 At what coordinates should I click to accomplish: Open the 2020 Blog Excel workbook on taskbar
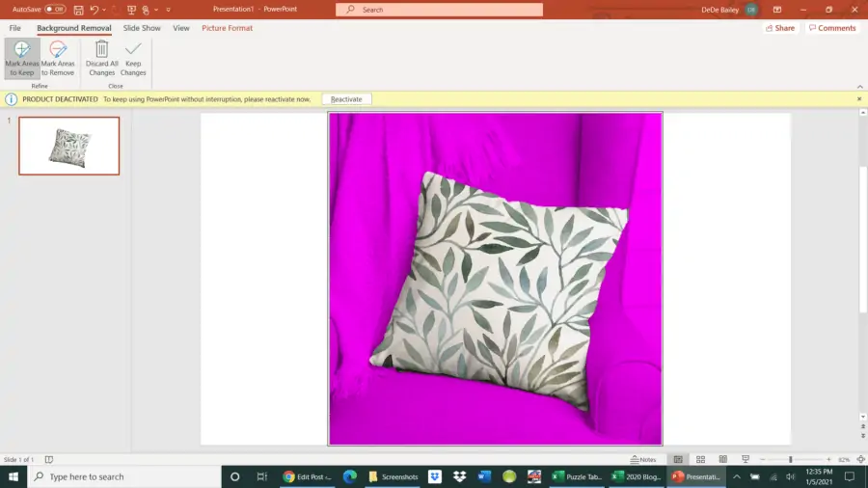click(637, 476)
